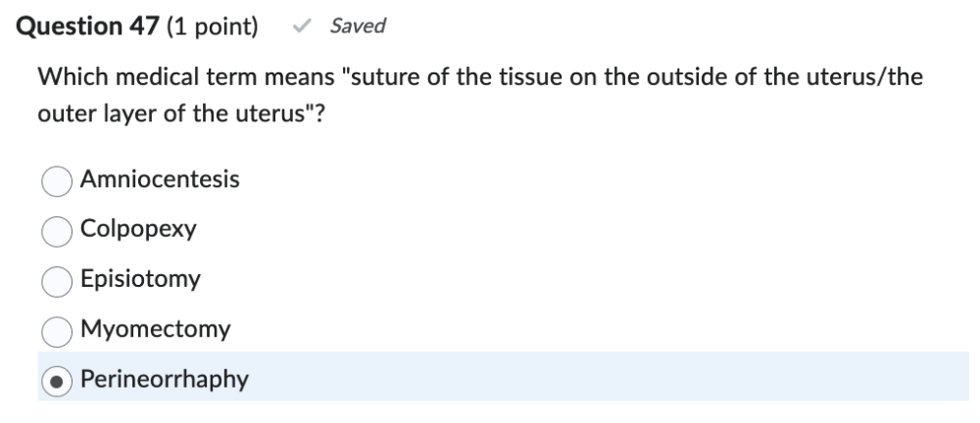980x423 pixels.
Task: Click the selected Perineorrhaphy radio button
Action: point(57,379)
